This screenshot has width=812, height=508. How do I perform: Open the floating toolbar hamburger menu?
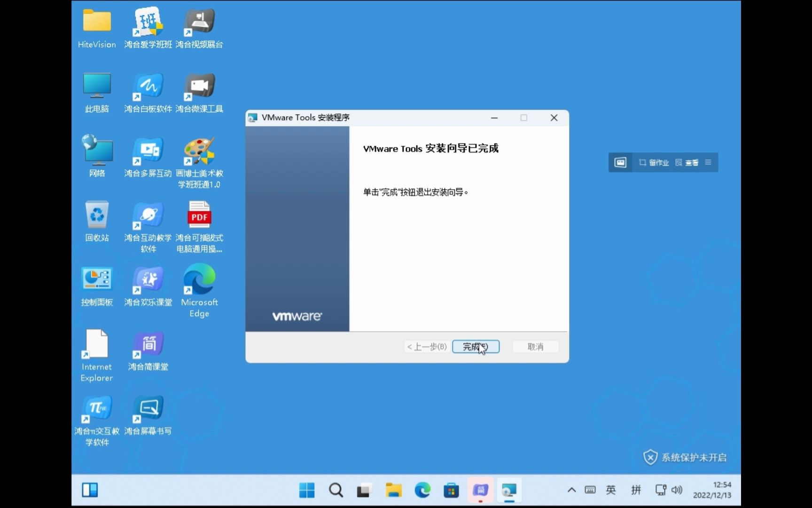coord(708,162)
